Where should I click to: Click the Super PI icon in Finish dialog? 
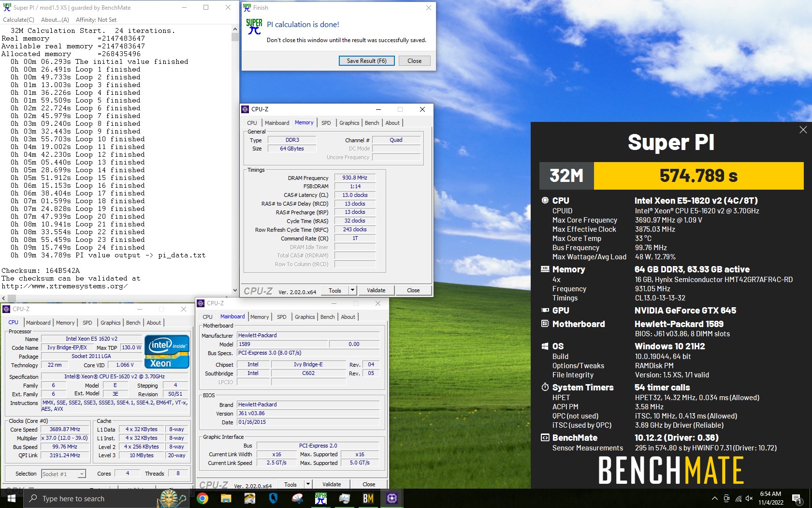pyautogui.click(x=254, y=27)
